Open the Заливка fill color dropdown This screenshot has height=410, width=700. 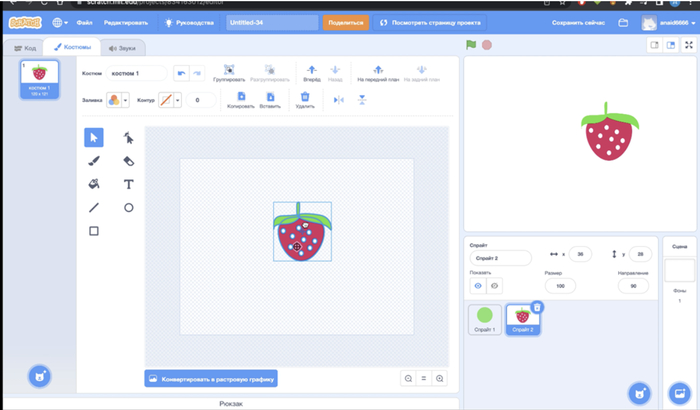(x=118, y=100)
